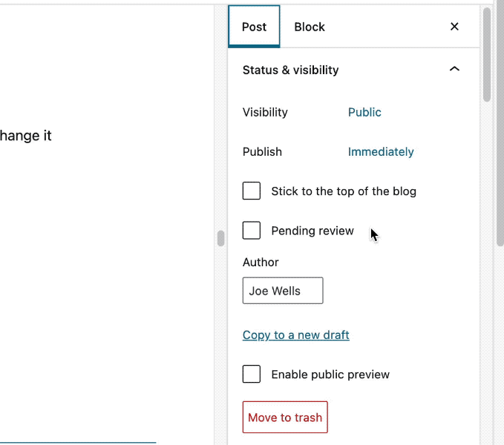
Task: Open the Author dropdown showing Joe Wells
Action: pyautogui.click(x=283, y=291)
